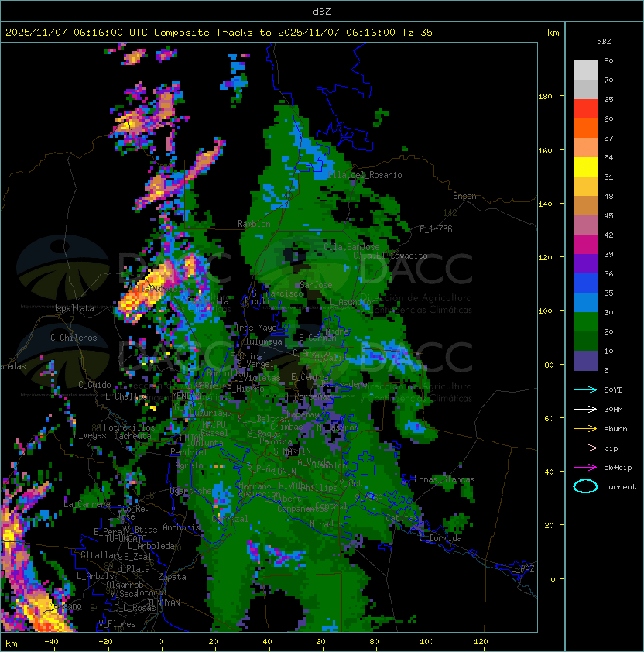Click the 'Potrerillos' map label
644x652 pixels.
point(129,427)
